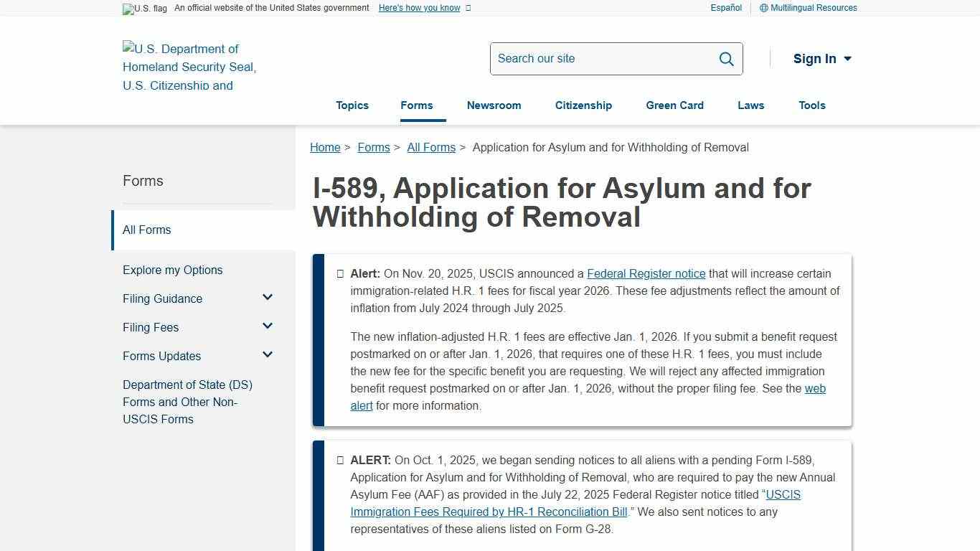Select All Forms in the sidebar
This screenshot has height=551, width=980.
pos(147,230)
